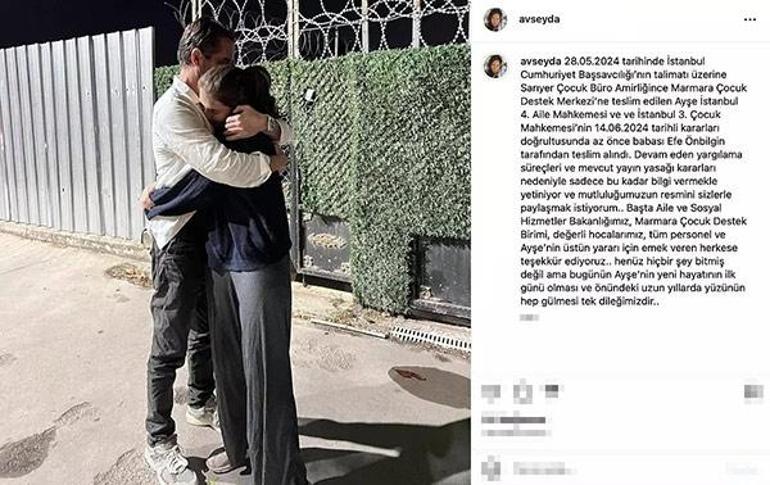Click the profile avatar beside the caption
The image size is (770, 485).
495,66
